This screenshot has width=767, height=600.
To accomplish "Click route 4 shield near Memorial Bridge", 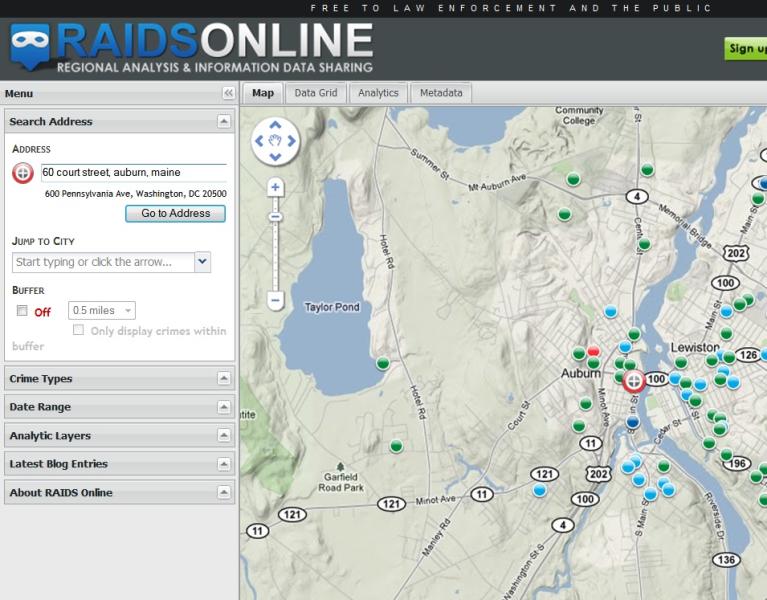I will 637,197.
